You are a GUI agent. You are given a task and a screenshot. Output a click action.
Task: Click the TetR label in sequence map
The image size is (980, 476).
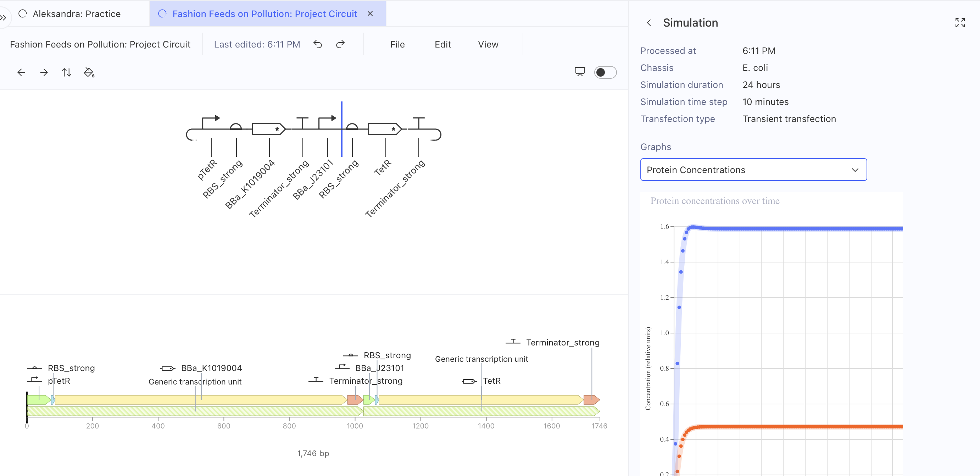pyautogui.click(x=491, y=381)
